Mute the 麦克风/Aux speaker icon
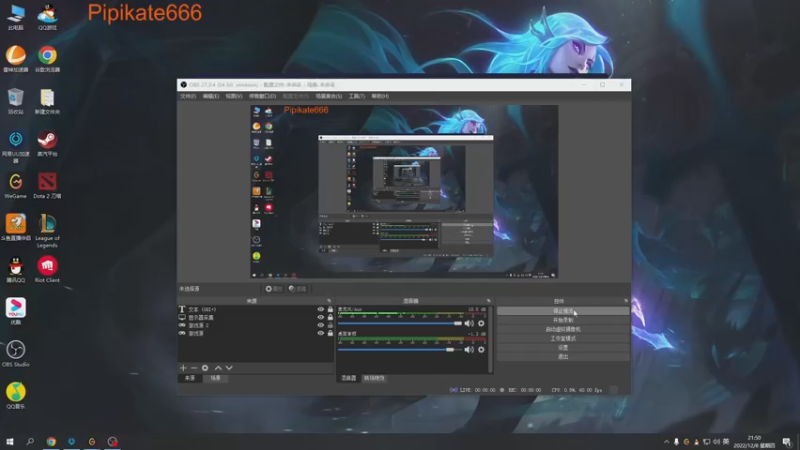 coord(469,323)
